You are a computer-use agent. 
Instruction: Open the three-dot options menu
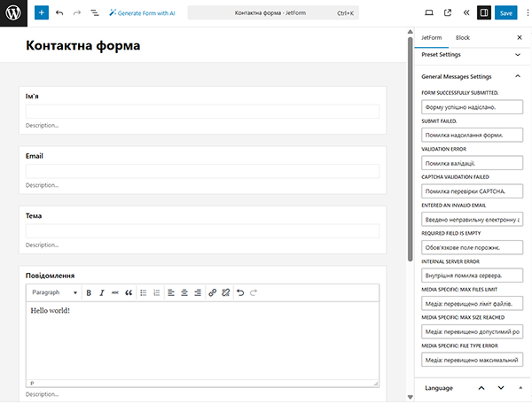point(528,13)
